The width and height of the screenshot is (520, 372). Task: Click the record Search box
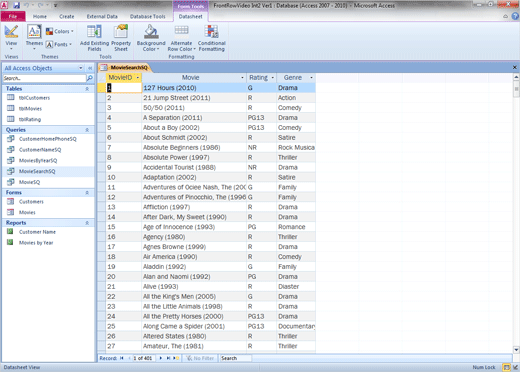click(x=236, y=358)
